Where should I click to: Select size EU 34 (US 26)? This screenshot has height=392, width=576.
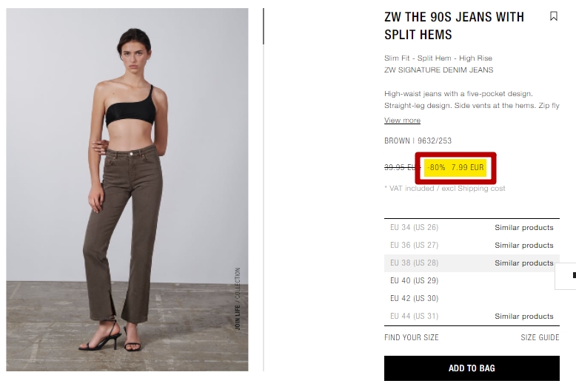415,228
